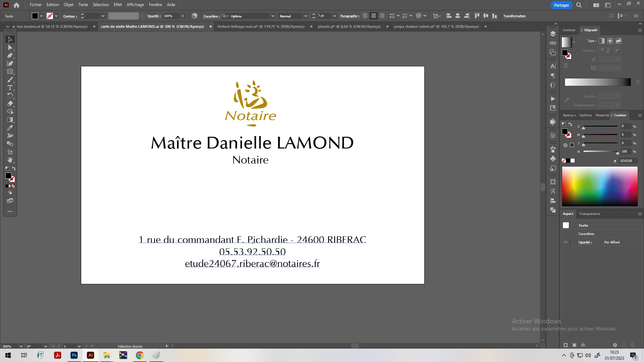Viewport: 644px width, 362px height.
Task: Select the Type (T) tool
Action: (x=10, y=88)
